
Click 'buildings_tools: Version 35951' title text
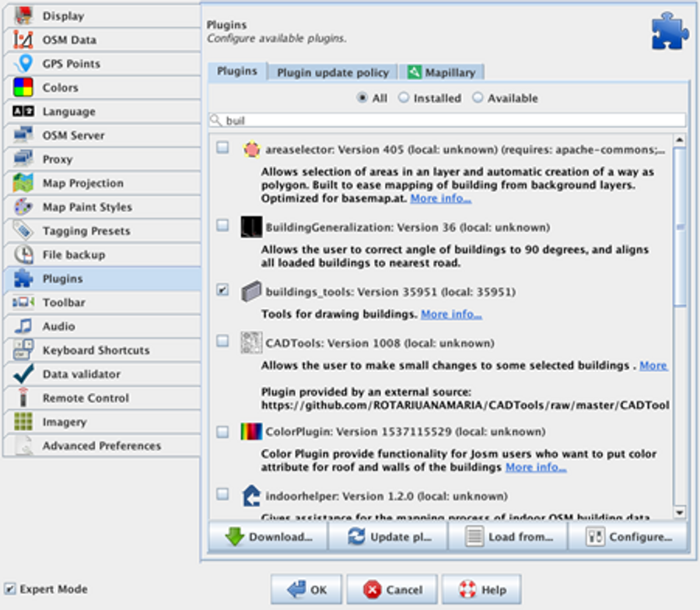390,292
